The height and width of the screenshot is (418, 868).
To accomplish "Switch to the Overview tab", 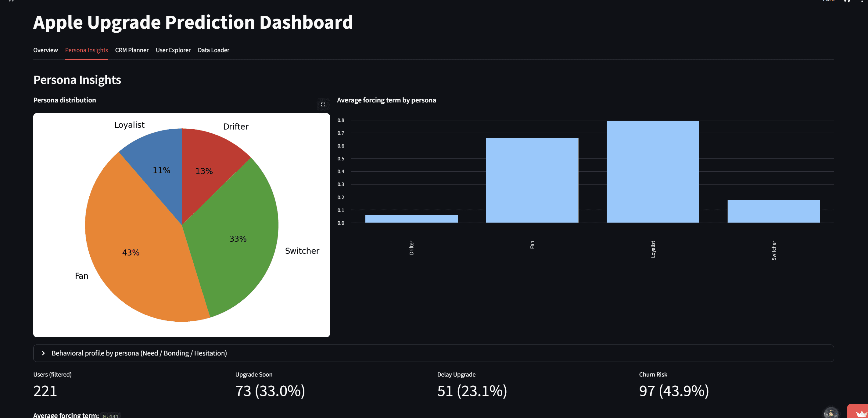I will coord(45,50).
